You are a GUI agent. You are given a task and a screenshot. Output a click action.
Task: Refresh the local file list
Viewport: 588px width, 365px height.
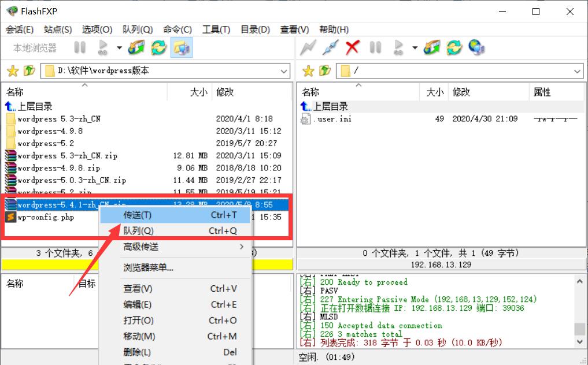[158, 47]
